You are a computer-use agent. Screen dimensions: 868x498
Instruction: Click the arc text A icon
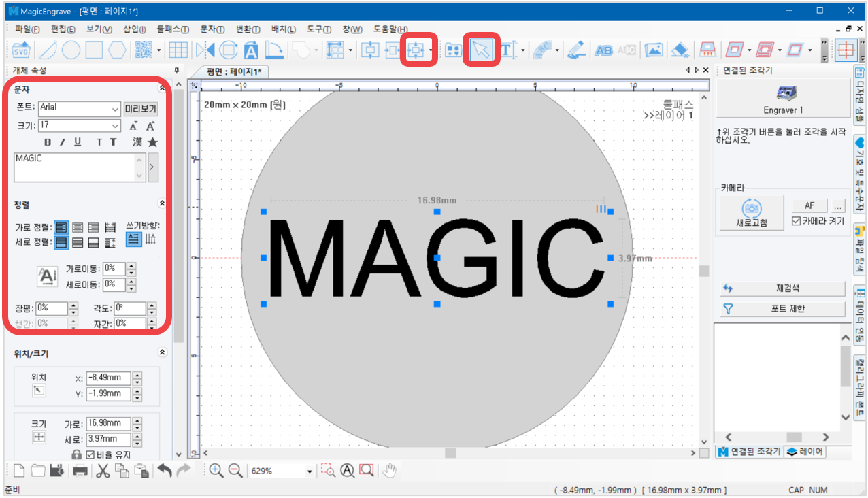click(251, 50)
